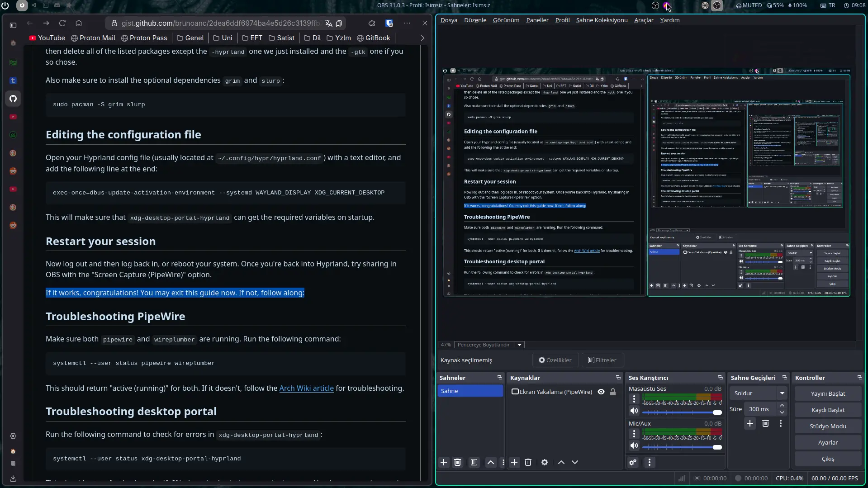Mute Mic/Aux speaker icon
868x488 pixels.
pos(634,445)
